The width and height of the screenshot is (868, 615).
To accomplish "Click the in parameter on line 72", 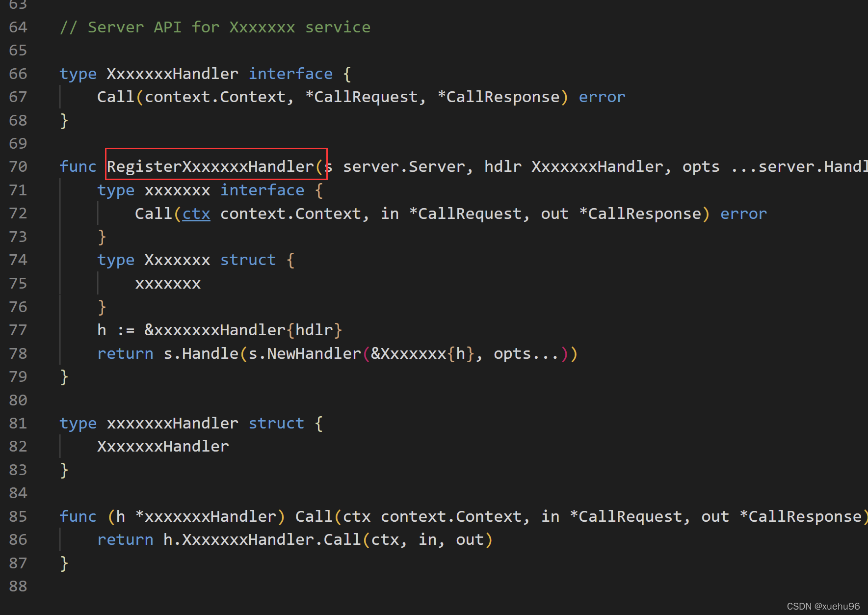I will (390, 214).
